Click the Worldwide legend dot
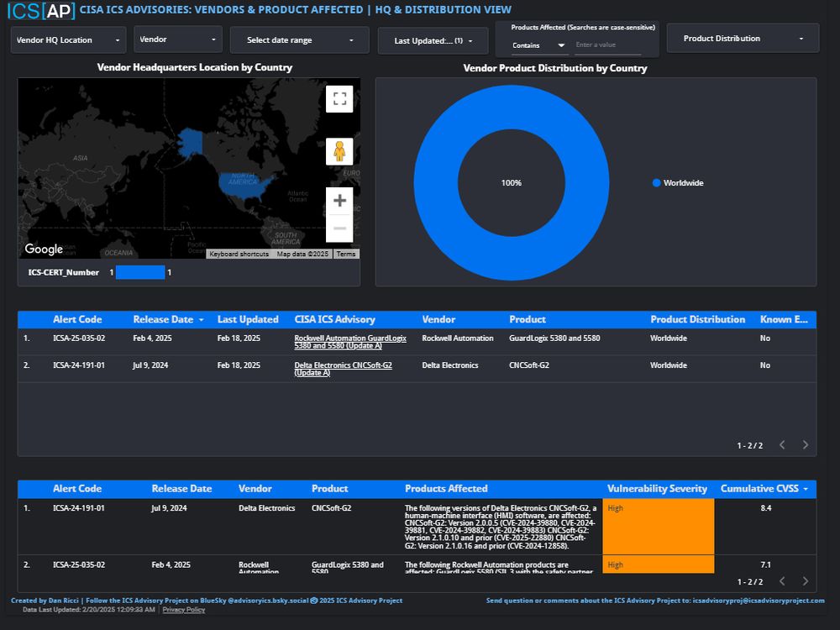Image resolution: width=840 pixels, height=630 pixels. [656, 182]
